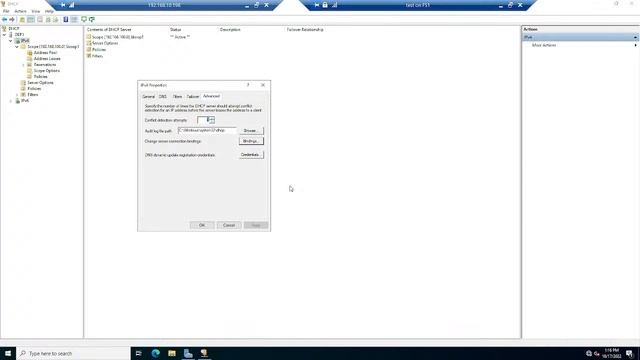640x360 pixels.
Task: Click Cancel in the IPv4 Properties dialog
Action: pyautogui.click(x=229, y=225)
